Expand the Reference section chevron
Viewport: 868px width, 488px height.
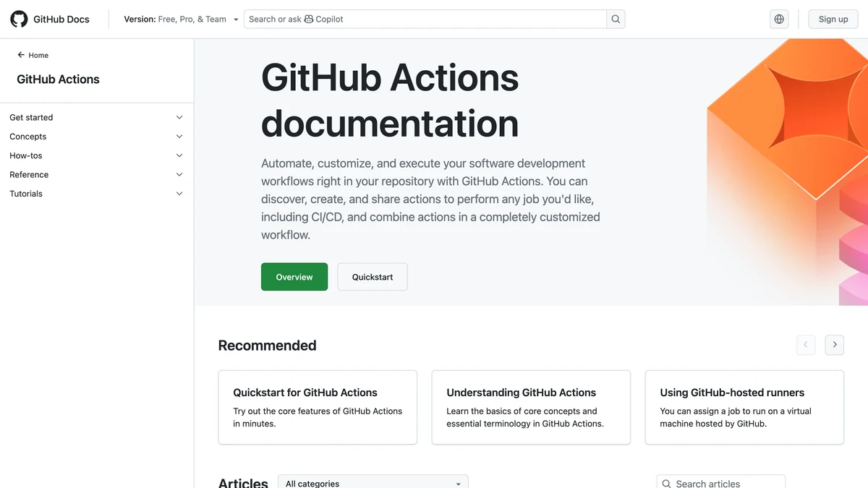[x=179, y=174]
